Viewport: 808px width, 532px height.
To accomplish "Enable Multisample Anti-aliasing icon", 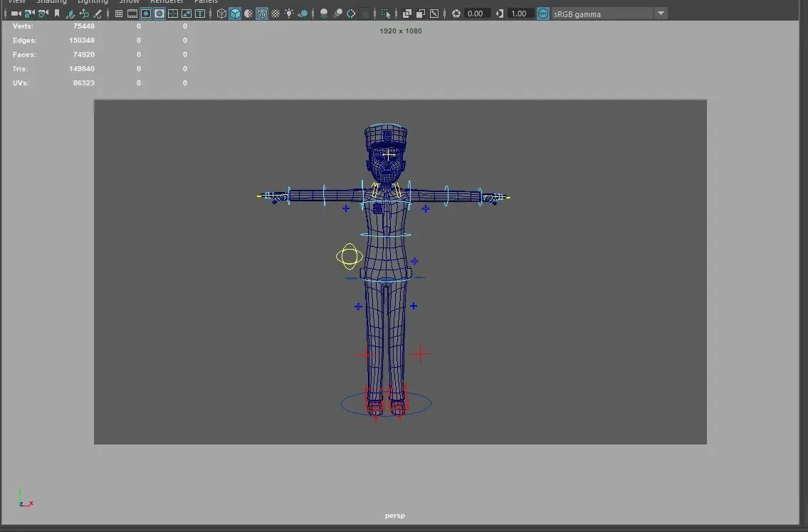I will [x=351, y=14].
